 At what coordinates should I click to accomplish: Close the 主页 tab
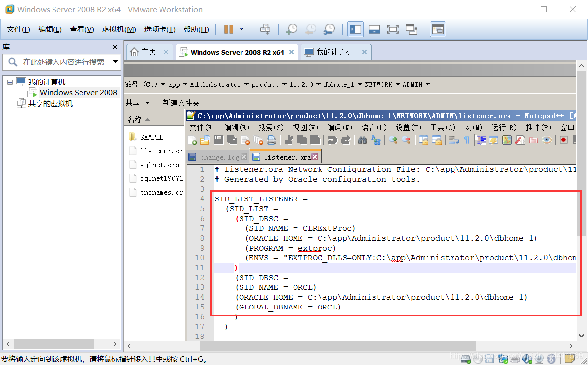click(x=166, y=52)
